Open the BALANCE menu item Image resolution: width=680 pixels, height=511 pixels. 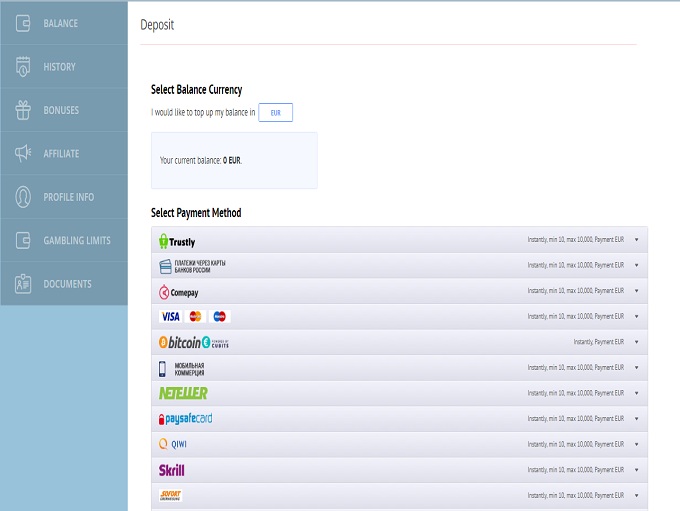(64, 23)
